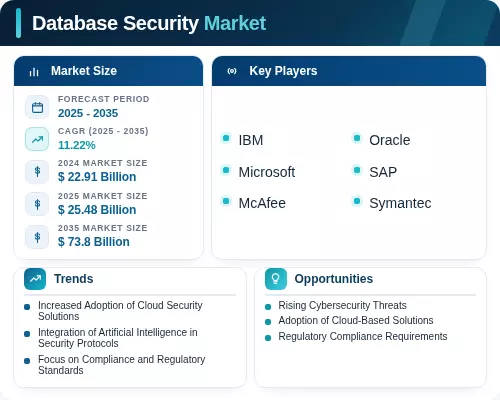This screenshot has height=400, width=500.
Task: Click the $ 25.48 Billion value
Action: click(97, 210)
